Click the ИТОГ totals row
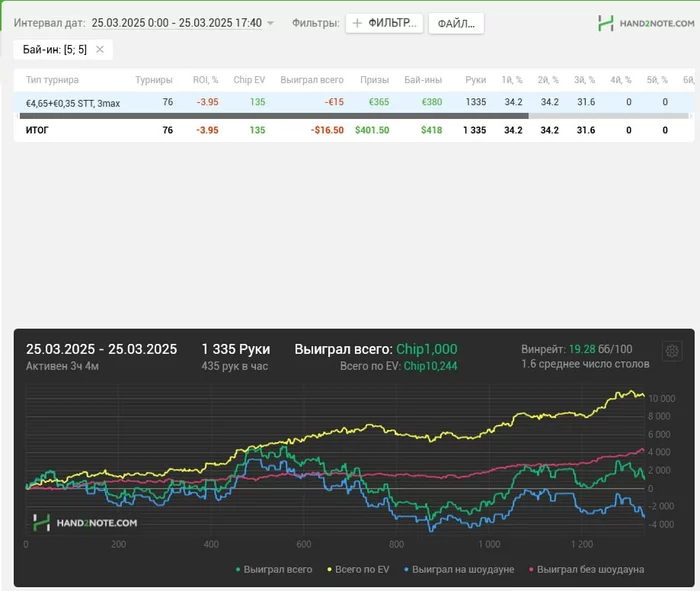The image size is (700, 591). click(x=38, y=130)
